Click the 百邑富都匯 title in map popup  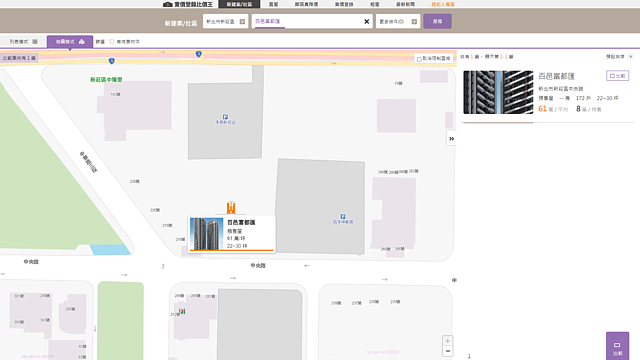241,222
